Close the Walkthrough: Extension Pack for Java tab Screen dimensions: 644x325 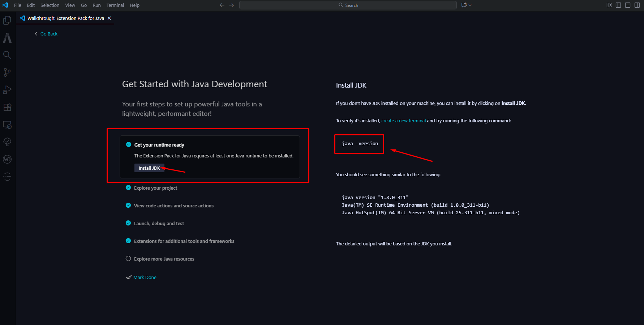click(x=109, y=18)
